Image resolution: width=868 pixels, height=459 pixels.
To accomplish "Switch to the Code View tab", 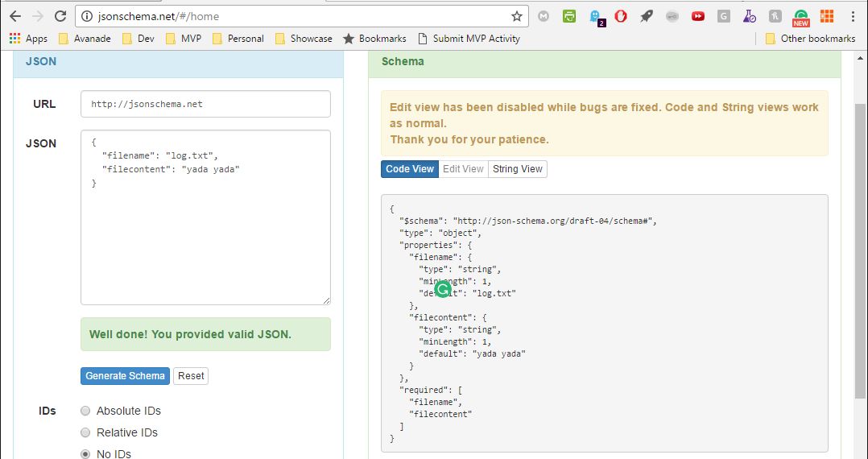I will click(410, 169).
